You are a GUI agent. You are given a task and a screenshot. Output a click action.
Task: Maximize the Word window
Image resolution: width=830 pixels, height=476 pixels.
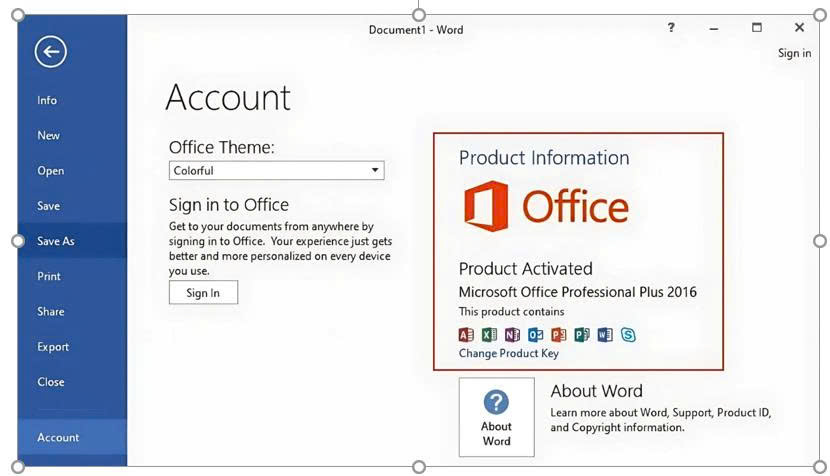click(x=757, y=28)
